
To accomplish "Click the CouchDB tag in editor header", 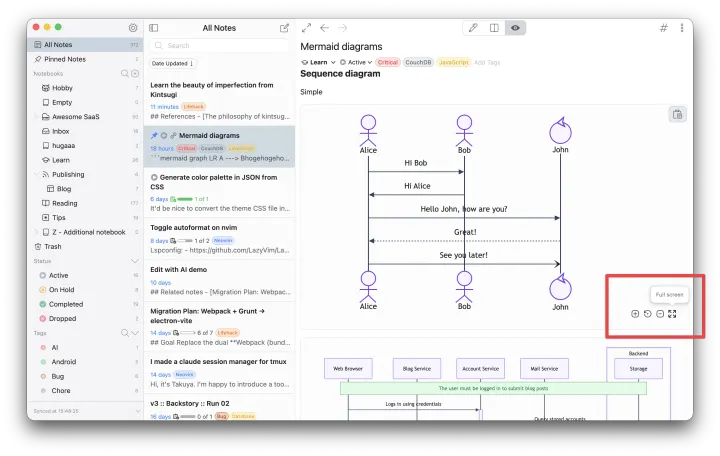I will 418,62.
